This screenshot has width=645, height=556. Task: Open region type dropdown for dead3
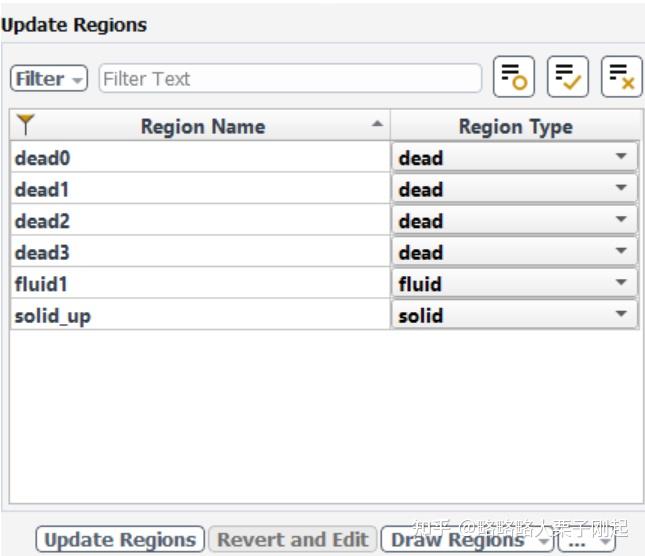click(515, 252)
